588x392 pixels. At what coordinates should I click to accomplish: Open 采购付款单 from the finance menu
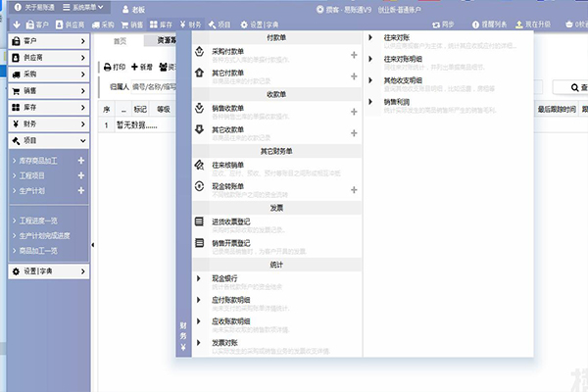coord(228,52)
